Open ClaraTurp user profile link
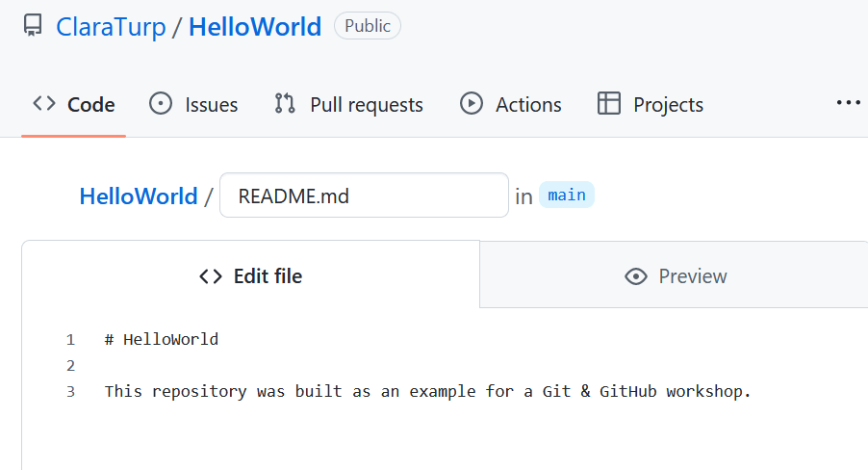This screenshot has height=470, width=868. 111,27
